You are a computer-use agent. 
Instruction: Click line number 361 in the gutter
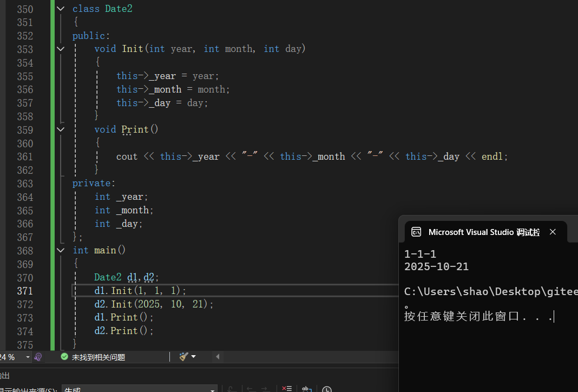click(25, 156)
